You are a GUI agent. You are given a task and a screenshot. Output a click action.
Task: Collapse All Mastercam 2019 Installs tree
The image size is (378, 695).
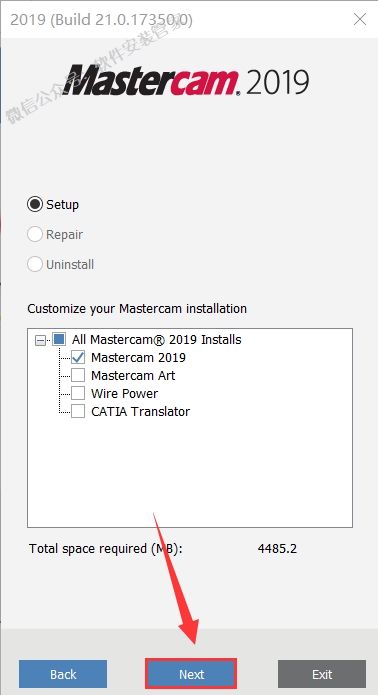coord(40,340)
